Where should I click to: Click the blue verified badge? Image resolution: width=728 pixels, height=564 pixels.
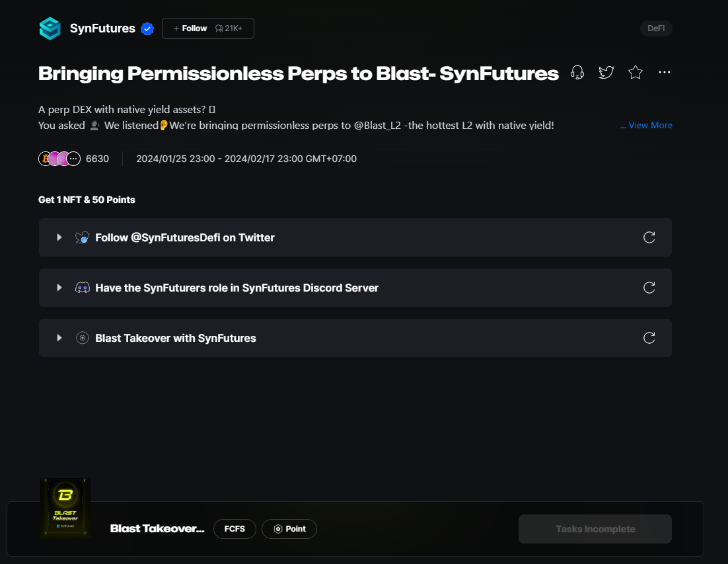[147, 28]
